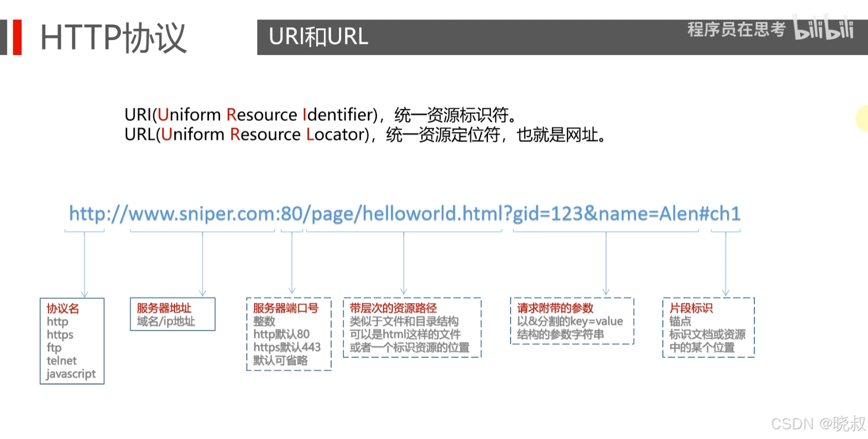Click the "http默认80" line
The image size is (868, 439).
pyautogui.click(x=281, y=334)
